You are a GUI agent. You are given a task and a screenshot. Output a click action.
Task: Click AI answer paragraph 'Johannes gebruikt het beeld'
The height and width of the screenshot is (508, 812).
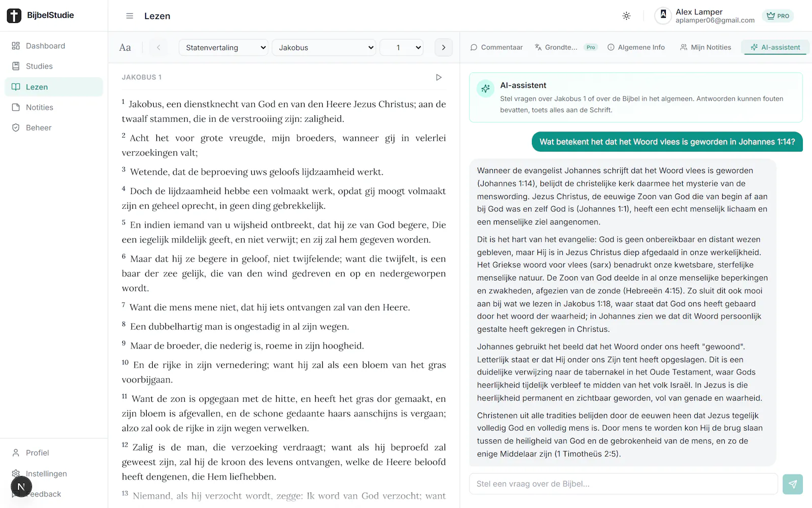pyautogui.click(x=620, y=372)
